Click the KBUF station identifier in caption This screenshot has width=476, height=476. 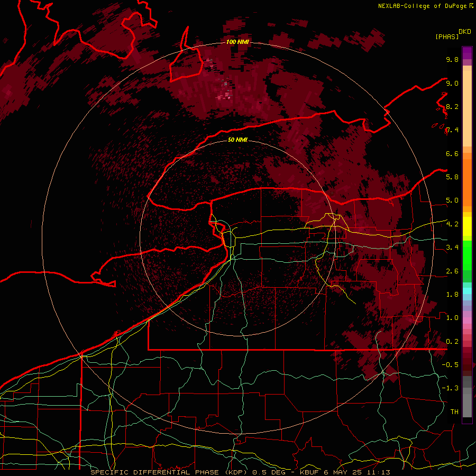(x=309, y=472)
